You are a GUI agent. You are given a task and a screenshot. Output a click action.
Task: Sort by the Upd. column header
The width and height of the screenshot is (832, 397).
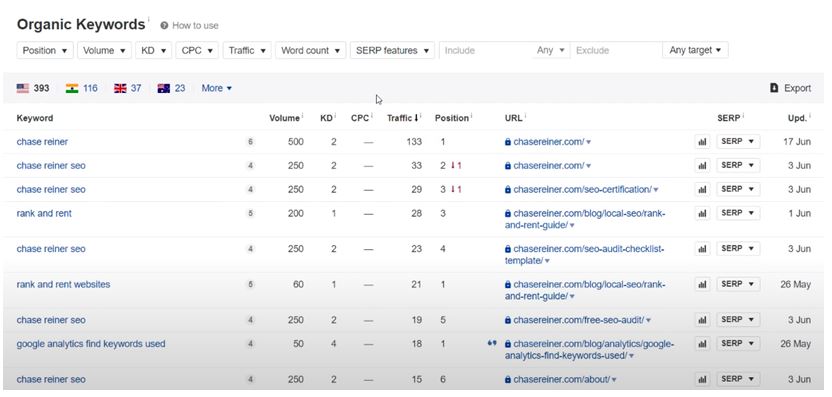(798, 118)
